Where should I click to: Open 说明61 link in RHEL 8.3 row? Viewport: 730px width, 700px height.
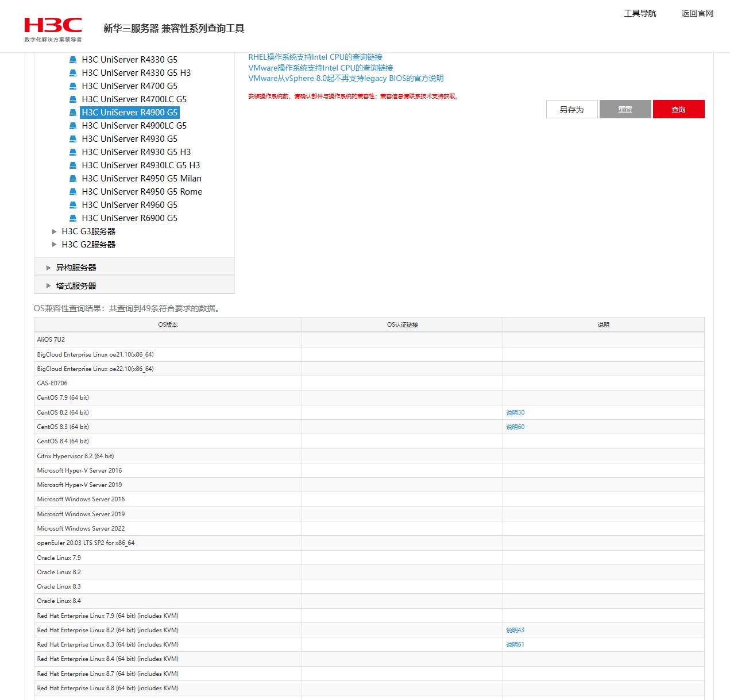coord(515,644)
